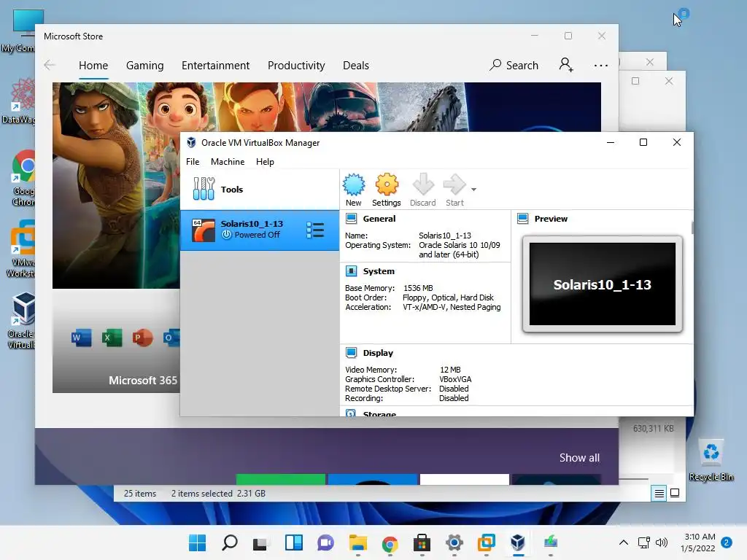This screenshot has width=747, height=560.
Task: Switch to Home tab in Microsoft Store
Action: coord(93,65)
